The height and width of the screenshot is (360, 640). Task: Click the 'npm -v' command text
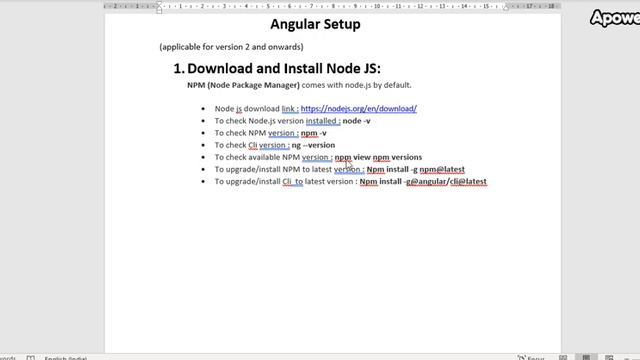click(313, 133)
